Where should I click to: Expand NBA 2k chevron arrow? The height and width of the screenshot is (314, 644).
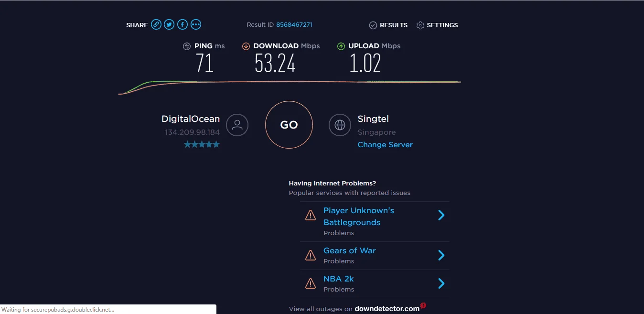click(x=441, y=283)
